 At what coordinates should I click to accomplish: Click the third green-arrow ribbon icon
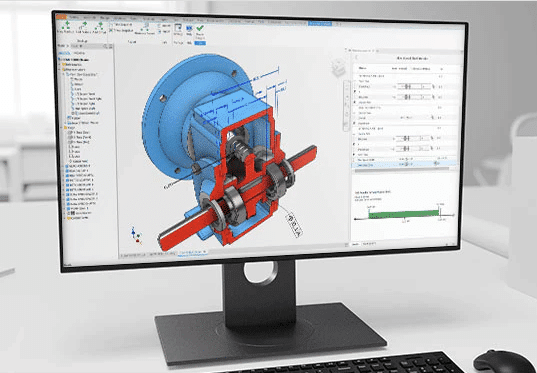100,26
